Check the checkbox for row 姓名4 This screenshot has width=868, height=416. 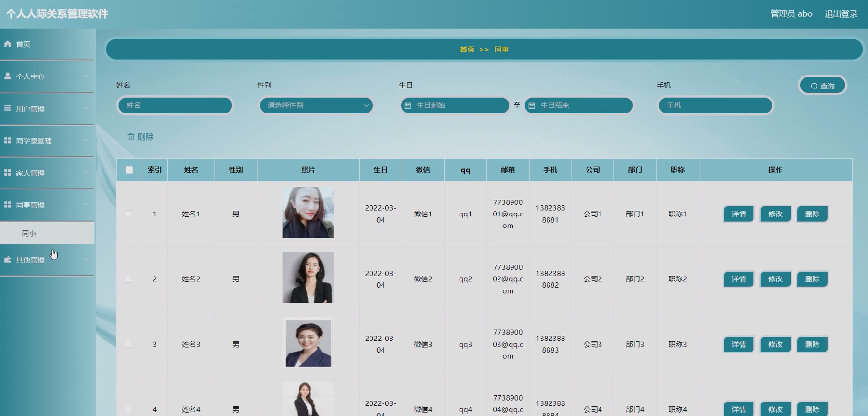point(128,409)
